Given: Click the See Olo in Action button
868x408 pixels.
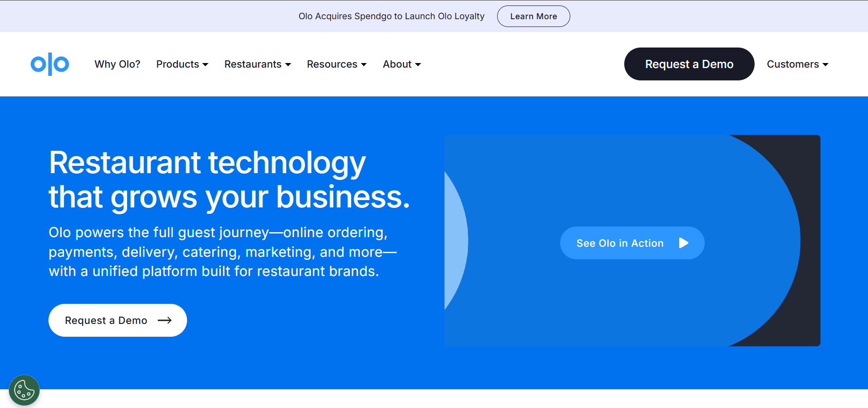Looking at the screenshot, I should click(x=632, y=243).
